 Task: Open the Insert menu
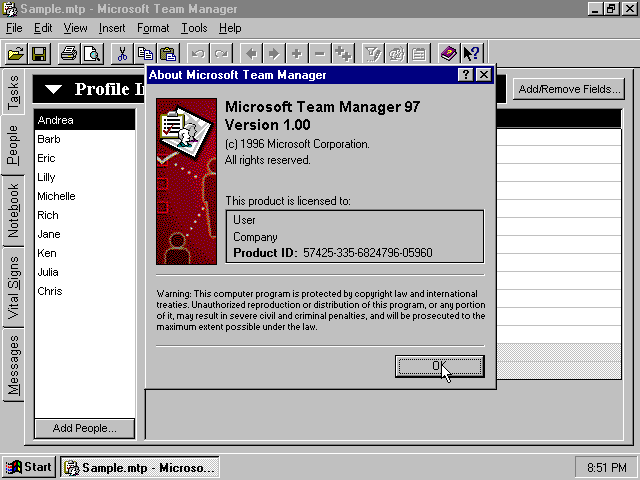pyautogui.click(x=112, y=28)
